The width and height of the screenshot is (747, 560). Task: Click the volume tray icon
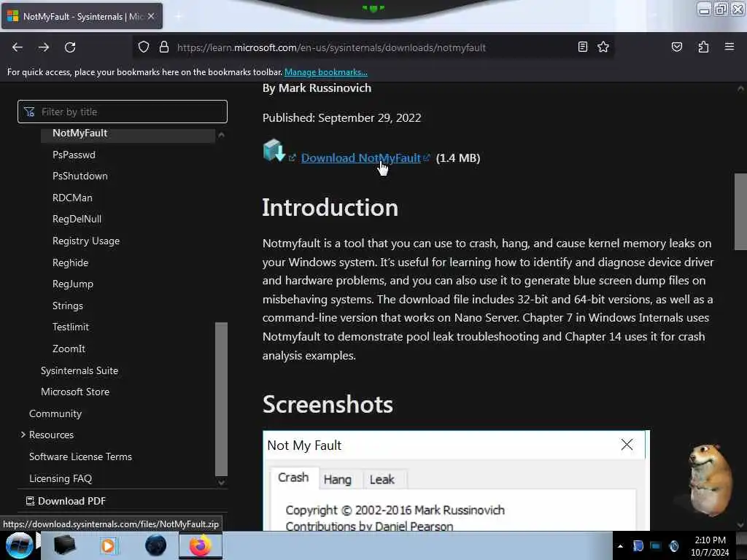point(673,545)
